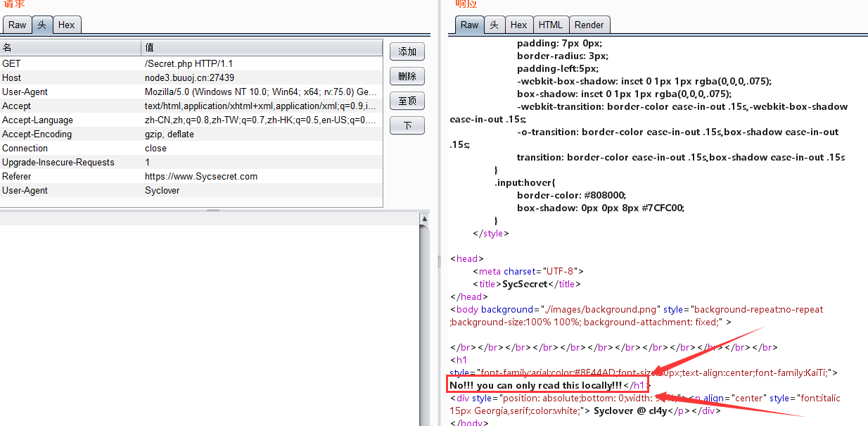Select the GET header row
The width and height of the screenshot is (868, 426).
pos(191,63)
